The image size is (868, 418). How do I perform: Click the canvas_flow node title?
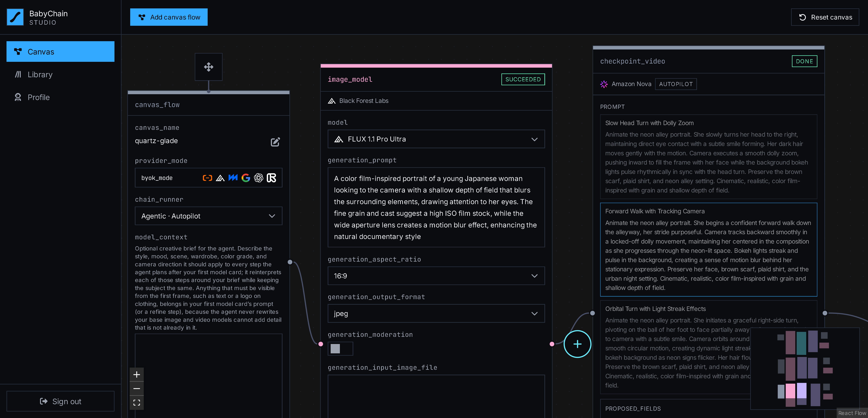(157, 105)
